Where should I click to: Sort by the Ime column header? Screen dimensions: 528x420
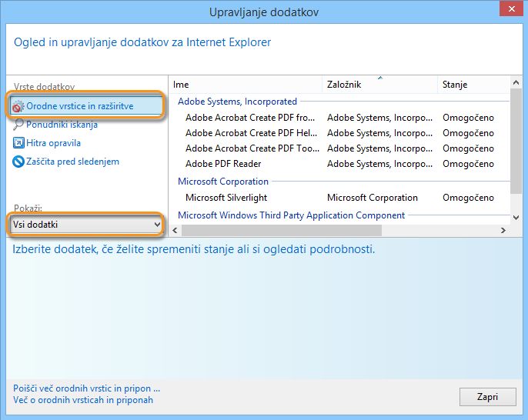point(246,85)
